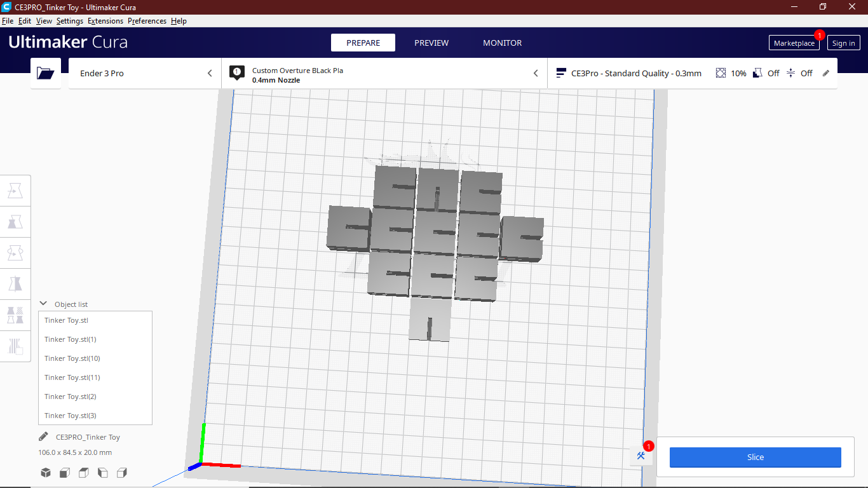The height and width of the screenshot is (488, 868).
Task: Open the Preferences menu
Action: point(147,21)
